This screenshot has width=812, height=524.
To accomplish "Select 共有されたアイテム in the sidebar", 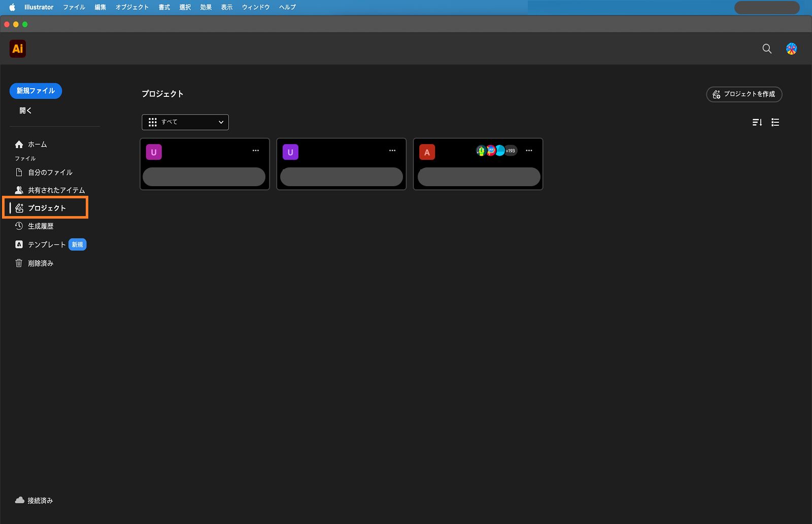I will [x=56, y=190].
